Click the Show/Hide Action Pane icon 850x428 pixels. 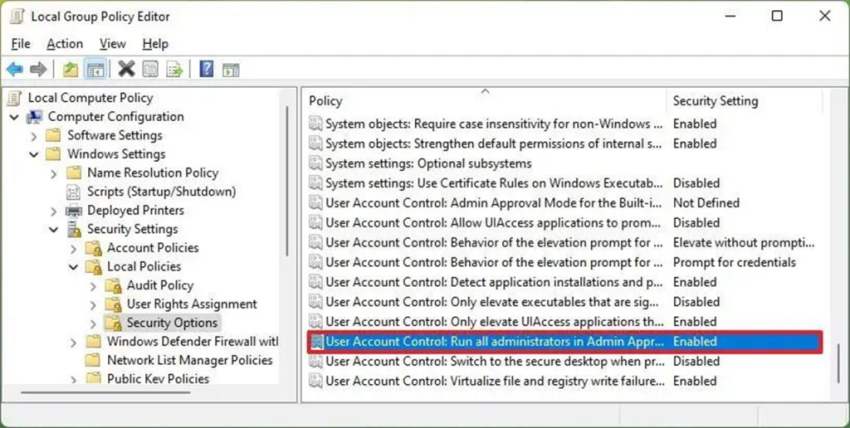[231, 69]
